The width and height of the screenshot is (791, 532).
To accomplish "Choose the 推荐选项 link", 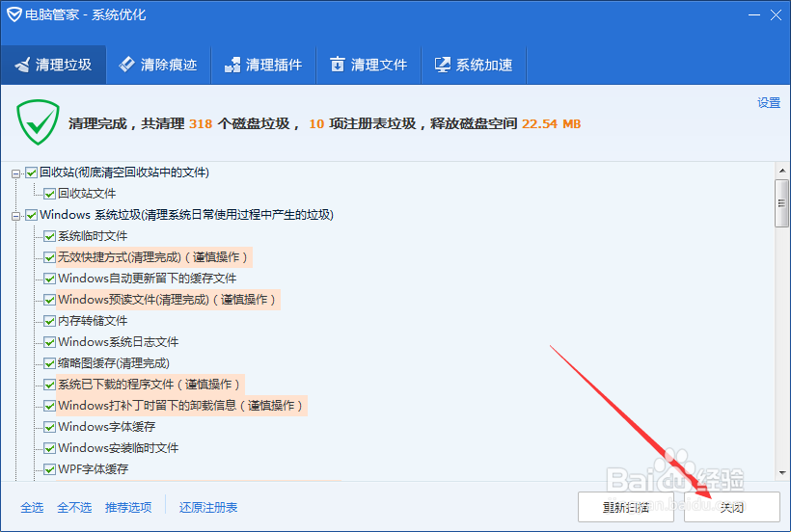I will click(128, 507).
